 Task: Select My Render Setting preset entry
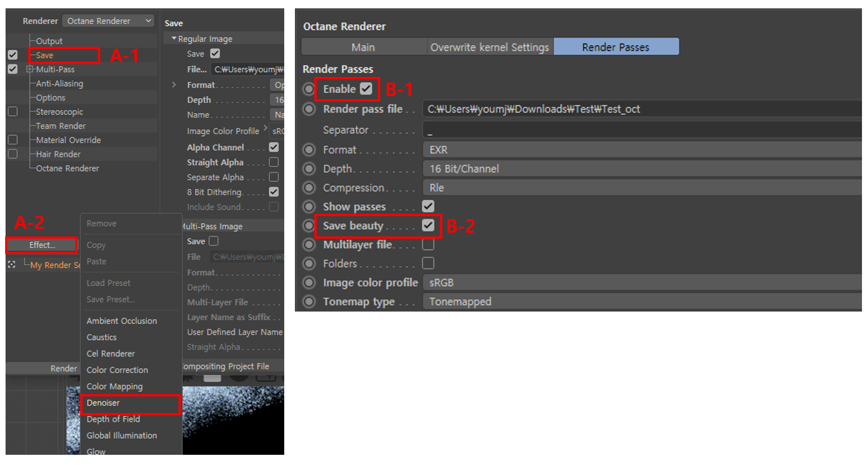(x=55, y=265)
